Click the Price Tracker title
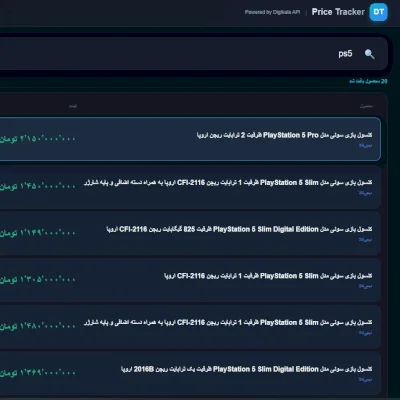Viewport: 400px width, 400px height. 338,12
